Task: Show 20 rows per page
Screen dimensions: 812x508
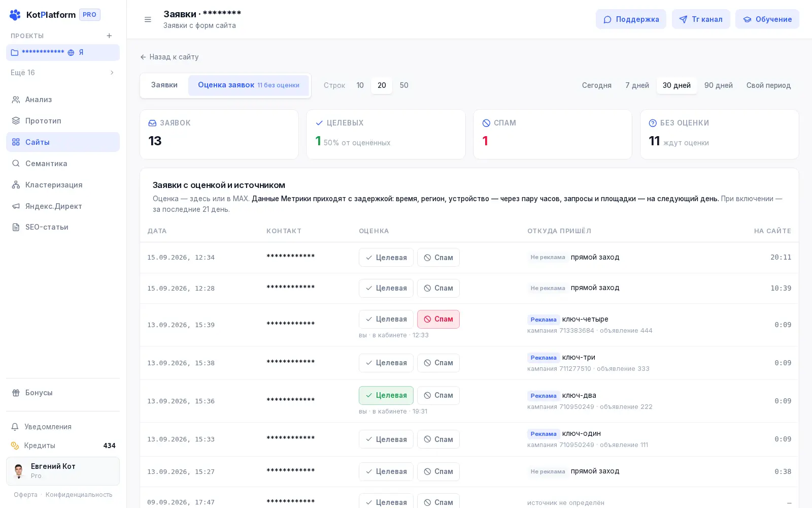Action: [x=382, y=85]
